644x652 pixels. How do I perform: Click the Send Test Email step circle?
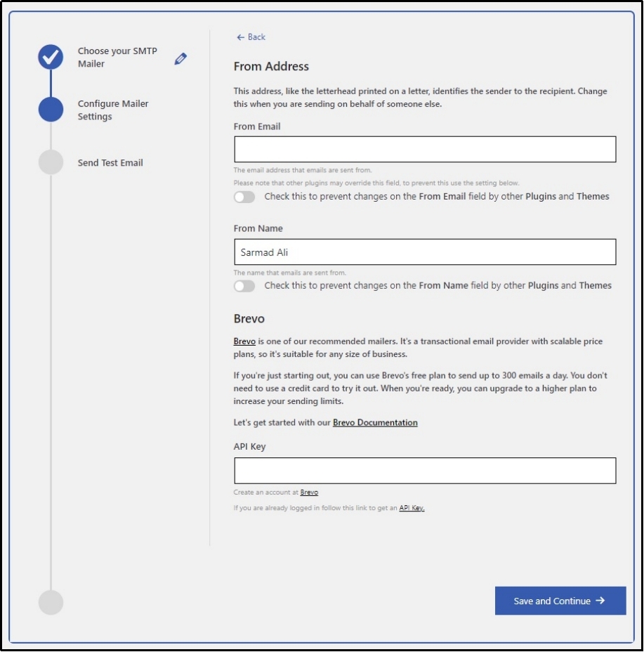(51, 162)
